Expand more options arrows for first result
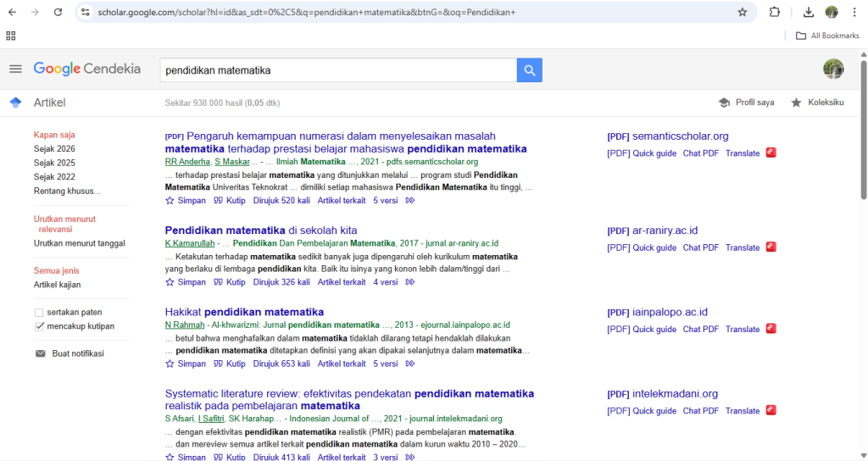Screen dimensions: 868x461 pos(410,201)
